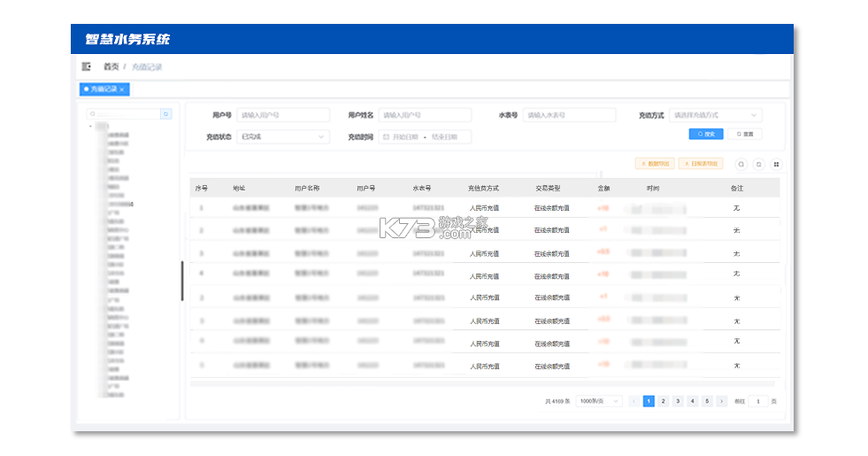Image resolution: width=868 pixels, height=456 pixels.
Task: Select page 1 in pagination
Action: point(649,401)
